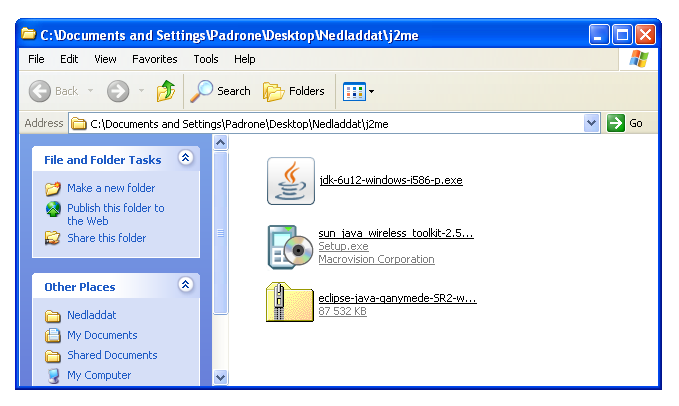Select the Java jdk installer icon
The image size is (679, 406).
tap(291, 181)
